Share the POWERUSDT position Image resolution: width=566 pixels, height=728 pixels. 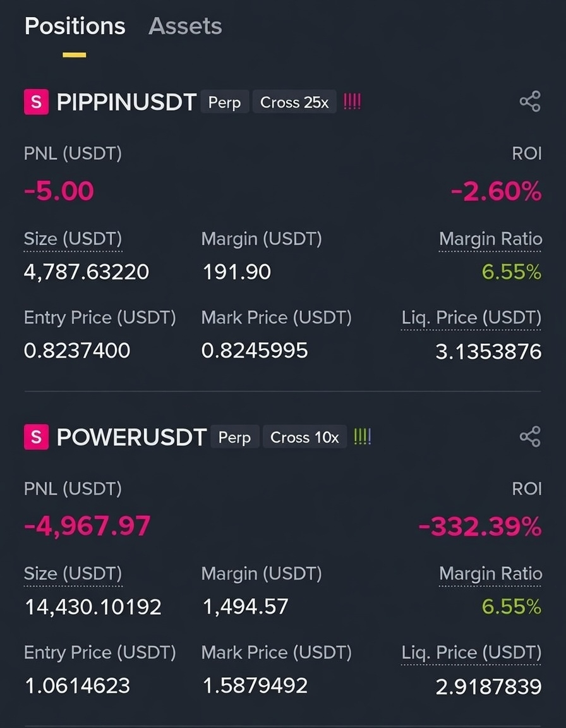[x=530, y=437]
